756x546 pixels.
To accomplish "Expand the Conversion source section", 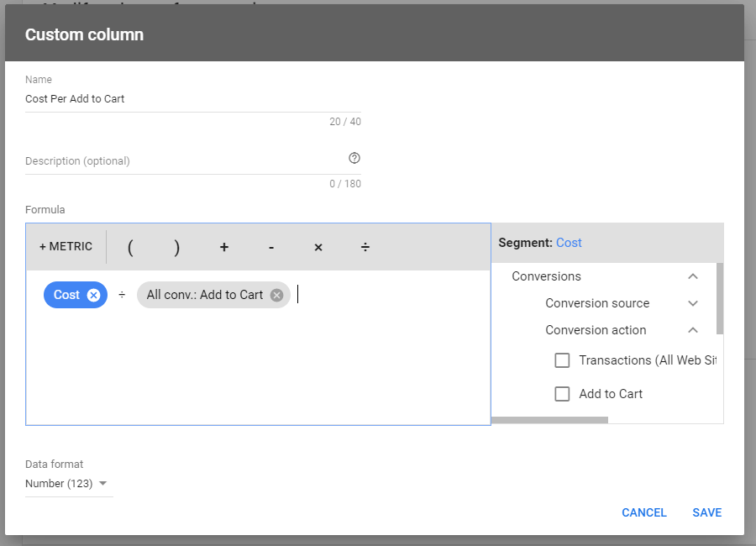I will pos(693,303).
